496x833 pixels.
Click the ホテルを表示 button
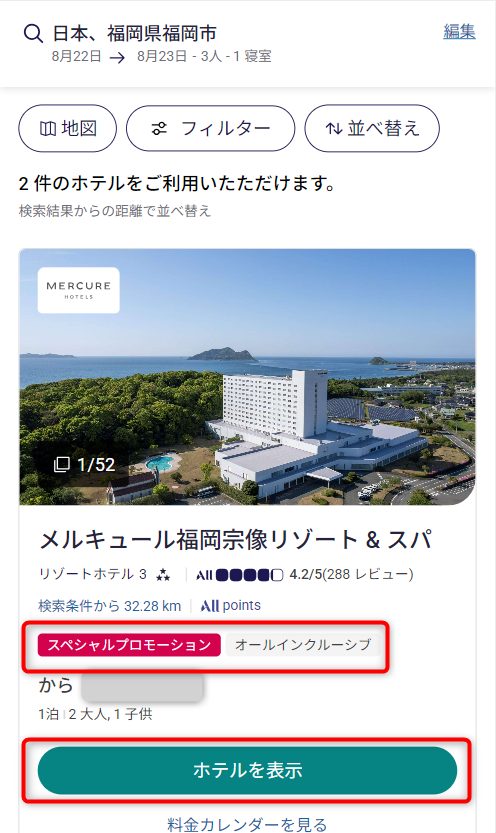(247, 770)
